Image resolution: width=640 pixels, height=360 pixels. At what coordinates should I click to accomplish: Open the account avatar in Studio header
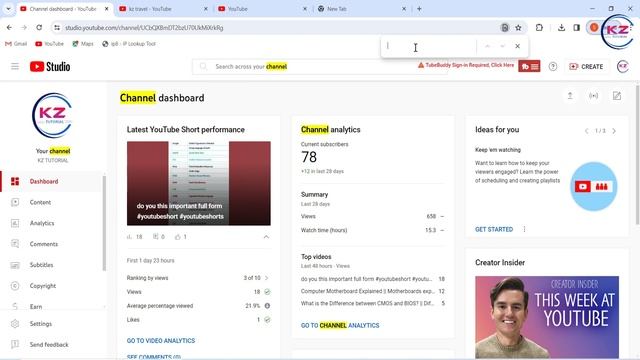tap(622, 66)
